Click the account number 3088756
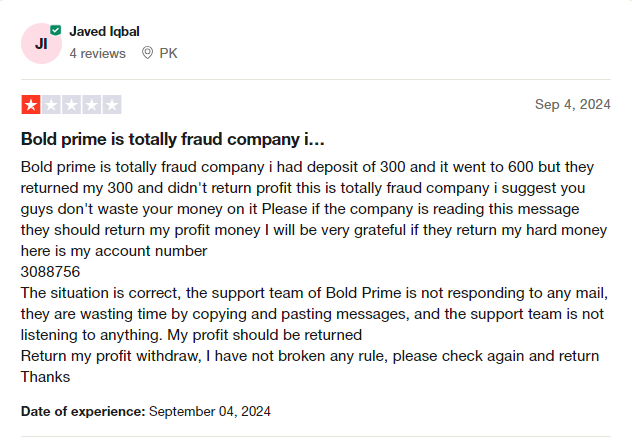The width and height of the screenshot is (632, 442). point(50,272)
